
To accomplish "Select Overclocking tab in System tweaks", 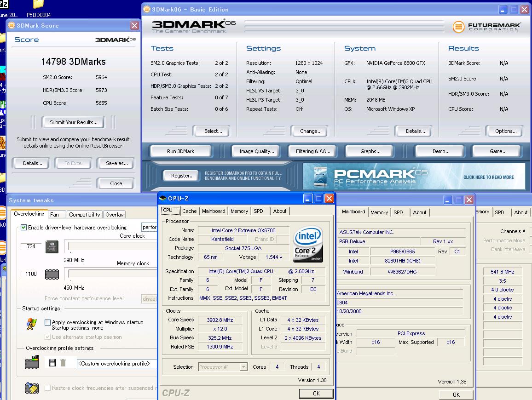I will coord(29,213).
